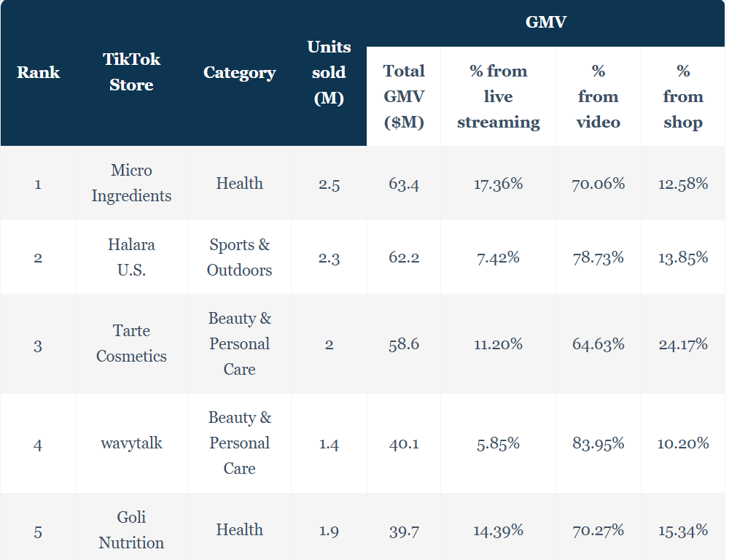Click the % from video header
Viewport: 729px width, 560px height.
click(x=598, y=96)
